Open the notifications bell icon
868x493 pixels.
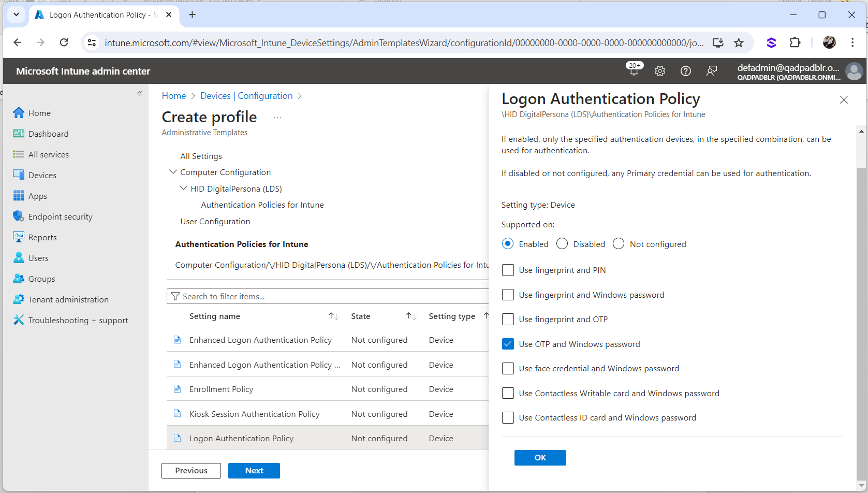coord(634,70)
